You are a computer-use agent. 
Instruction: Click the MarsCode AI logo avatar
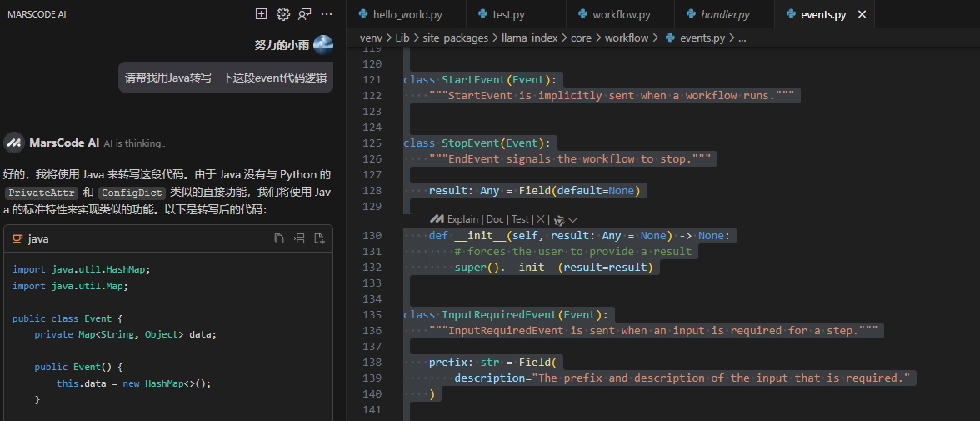pyautogui.click(x=13, y=143)
